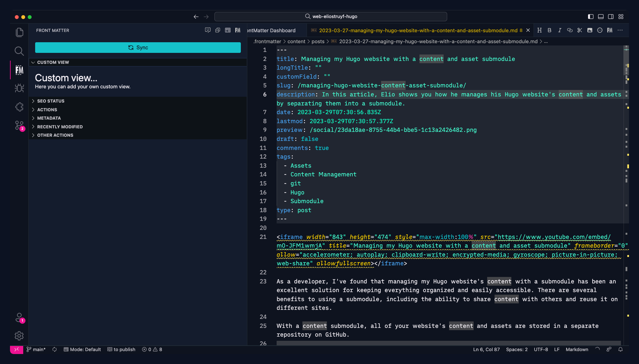Screen dimensions: 639x364
Task: Open the Markdown language mode selector
Action: point(577,349)
